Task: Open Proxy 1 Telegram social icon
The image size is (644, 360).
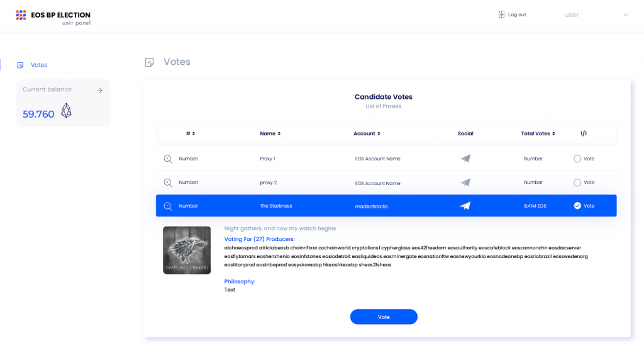Action: 465,158
